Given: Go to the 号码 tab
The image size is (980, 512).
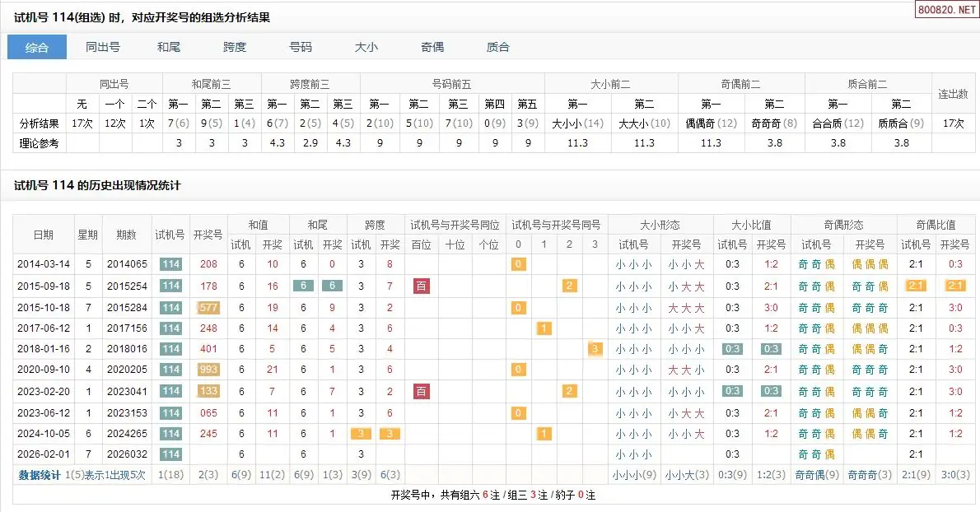Looking at the screenshot, I should (x=301, y=47).
